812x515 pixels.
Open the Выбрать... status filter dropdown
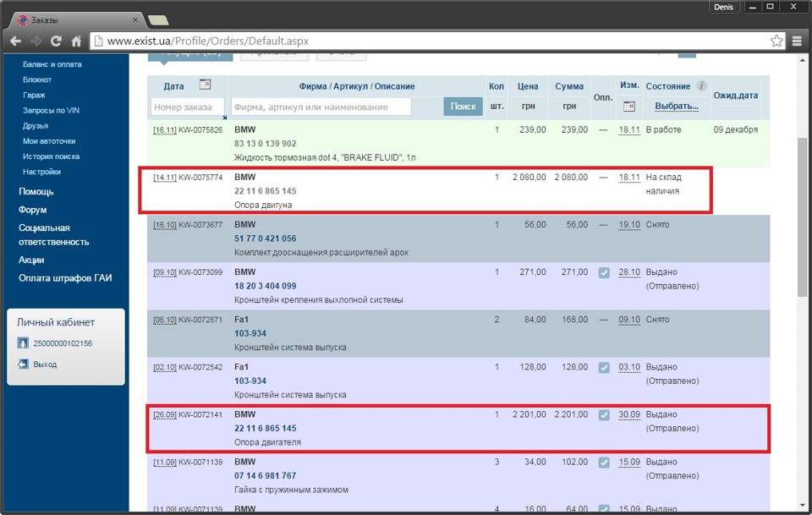point(676,107)
